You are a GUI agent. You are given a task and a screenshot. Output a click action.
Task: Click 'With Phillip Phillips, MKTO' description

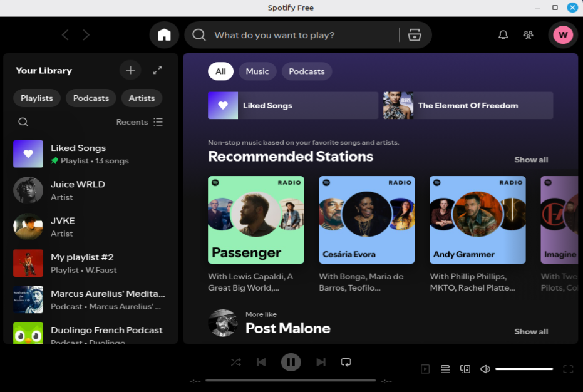pos(473,282)
